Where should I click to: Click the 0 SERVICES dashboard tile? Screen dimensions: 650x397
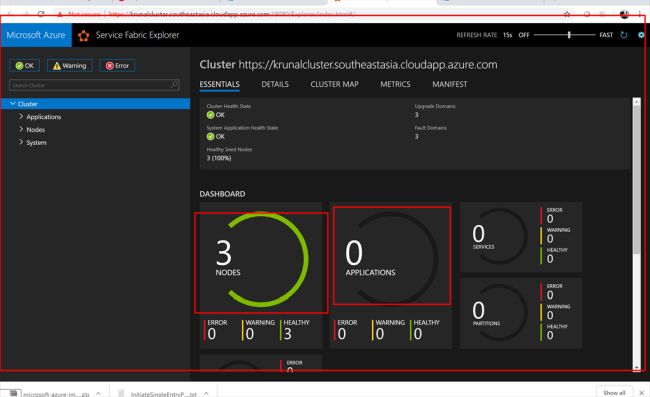[x=521, y=237]
